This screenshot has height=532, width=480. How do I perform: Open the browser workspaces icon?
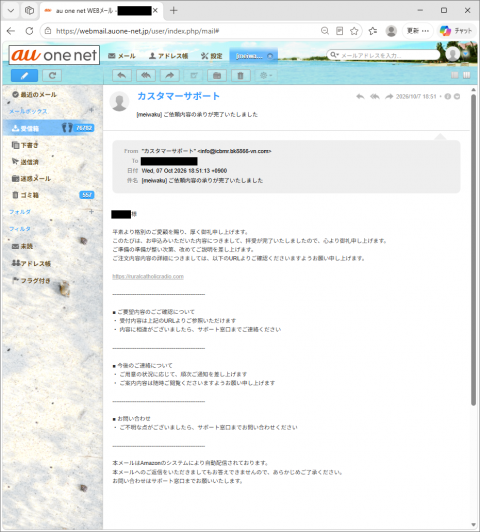(x=30, y=11)
